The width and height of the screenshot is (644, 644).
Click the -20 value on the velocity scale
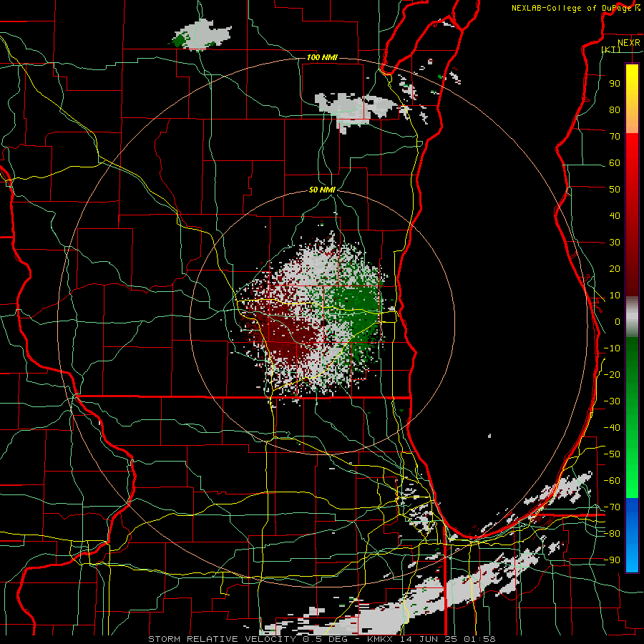pos(612,374)
